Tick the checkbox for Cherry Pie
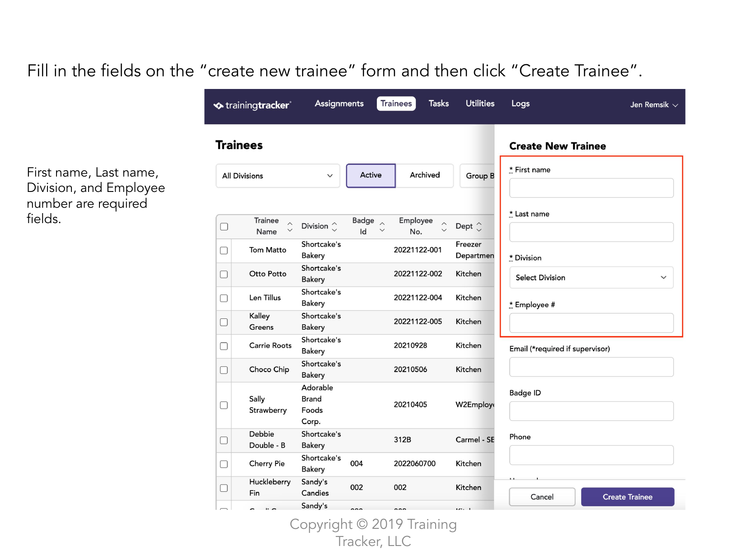The image size is (747, 560). point(224,464)
